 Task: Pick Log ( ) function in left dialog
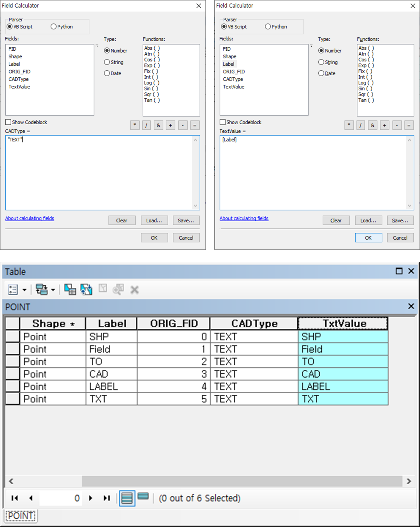(x=152, y=83)
